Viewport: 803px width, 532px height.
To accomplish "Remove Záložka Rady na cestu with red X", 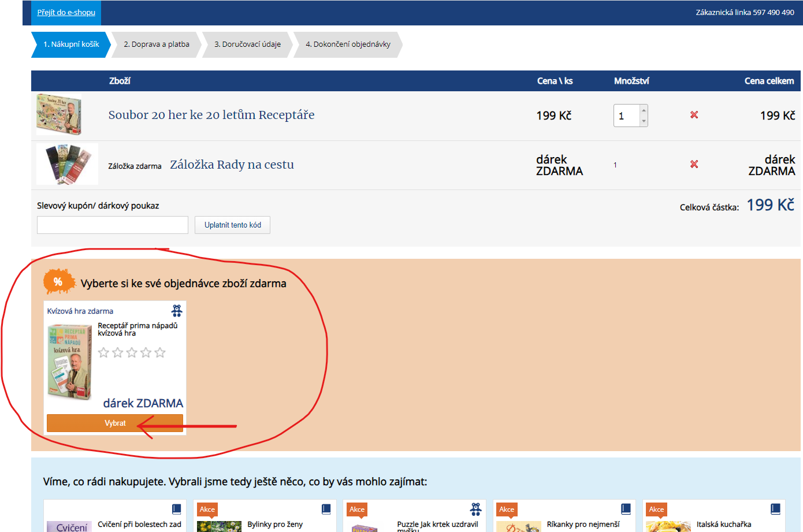I will point(694,164).
